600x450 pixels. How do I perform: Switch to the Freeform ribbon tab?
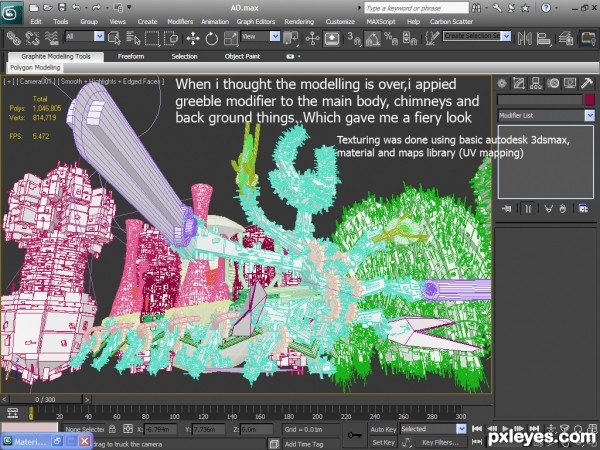click(x=131, y=57)
